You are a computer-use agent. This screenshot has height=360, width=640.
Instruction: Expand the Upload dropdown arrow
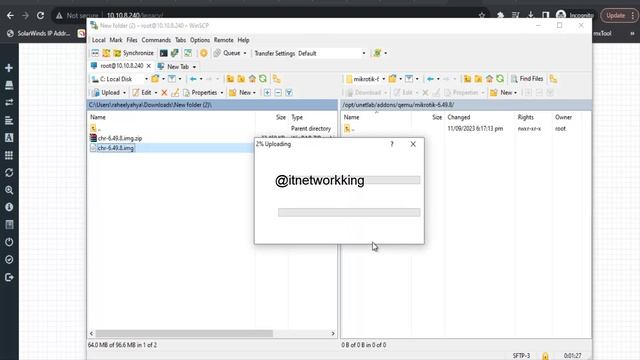click(124, 93)
